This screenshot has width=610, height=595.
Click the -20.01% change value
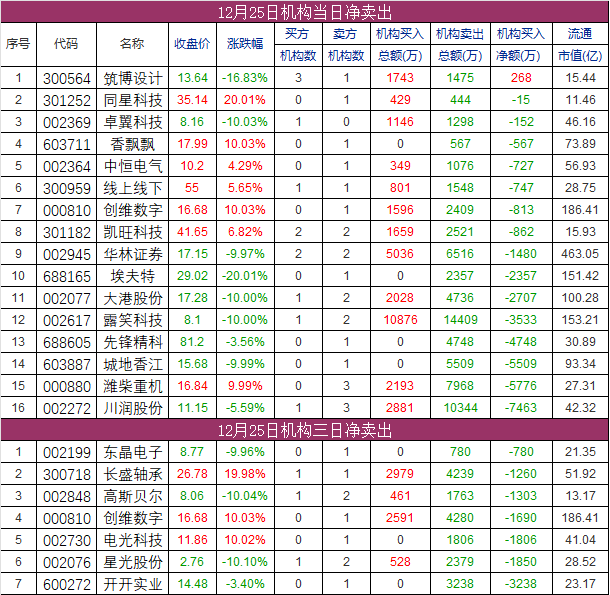[x=245, y=276]
